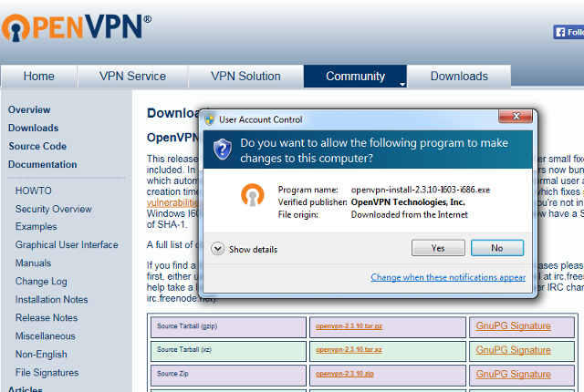
Task: Click the User Account Control title text
Action: pos(260,119)
